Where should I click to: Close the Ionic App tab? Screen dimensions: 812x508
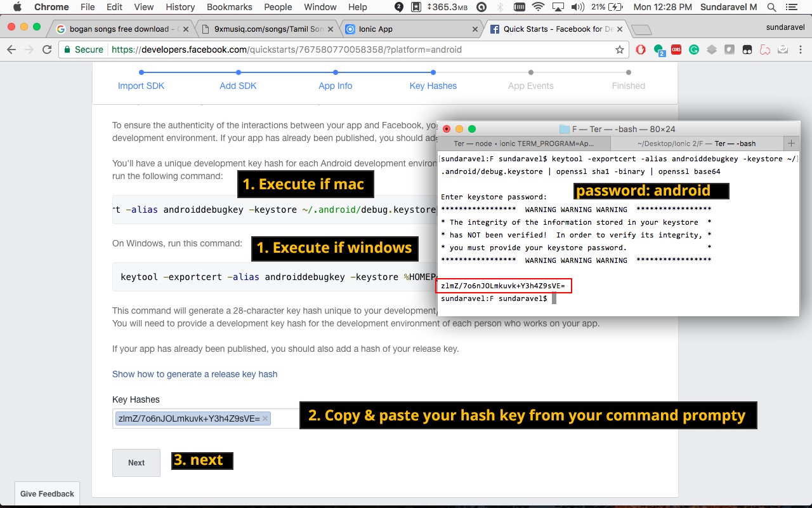[475, 29]
